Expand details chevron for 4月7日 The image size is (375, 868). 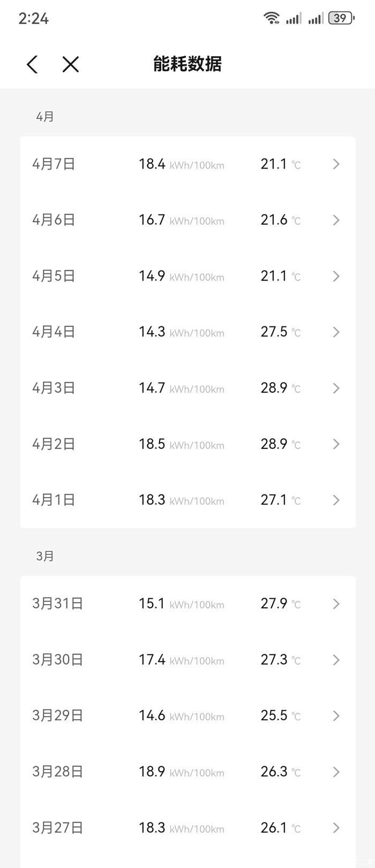336,164
